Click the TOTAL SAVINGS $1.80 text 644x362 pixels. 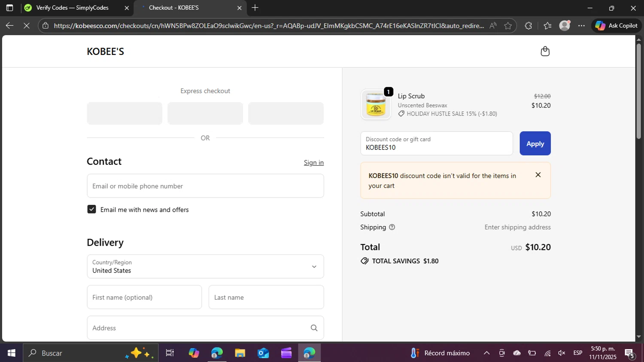[x=405, y=261]
